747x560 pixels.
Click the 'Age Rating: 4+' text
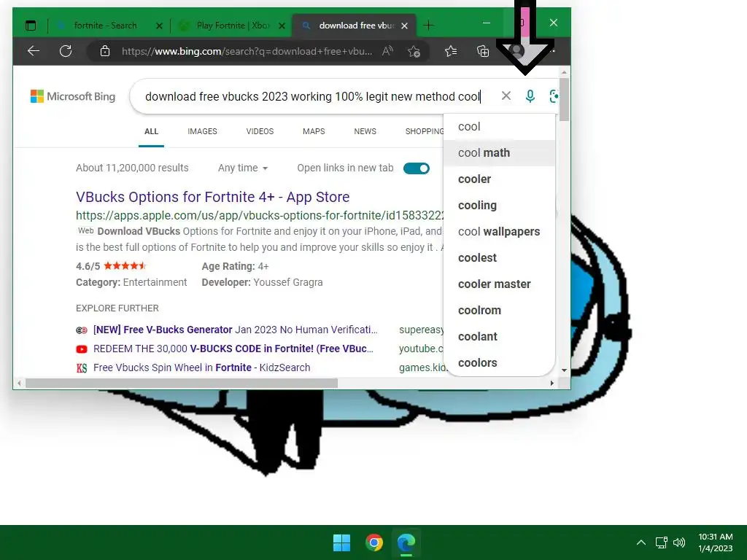tap(235, 266)
